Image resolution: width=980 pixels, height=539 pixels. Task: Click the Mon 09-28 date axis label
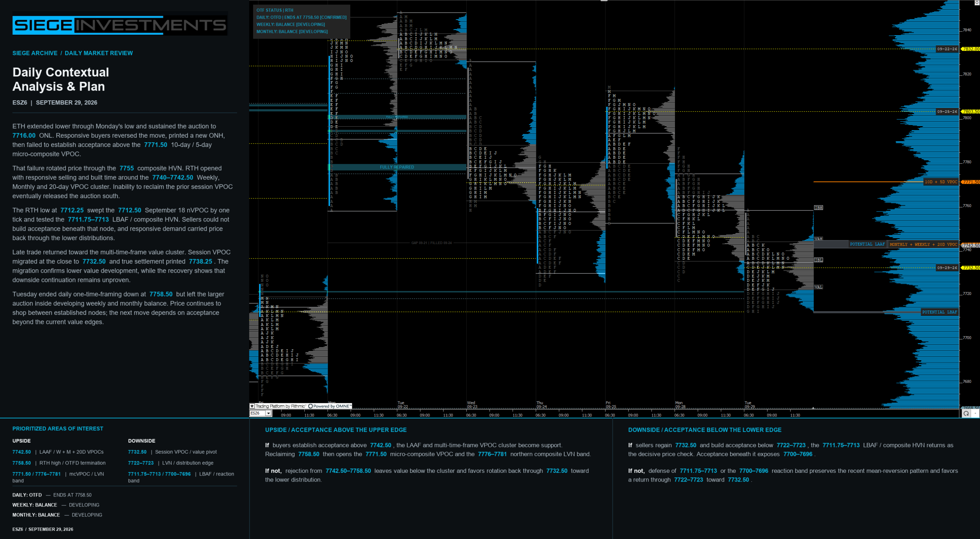pos(680,405)
